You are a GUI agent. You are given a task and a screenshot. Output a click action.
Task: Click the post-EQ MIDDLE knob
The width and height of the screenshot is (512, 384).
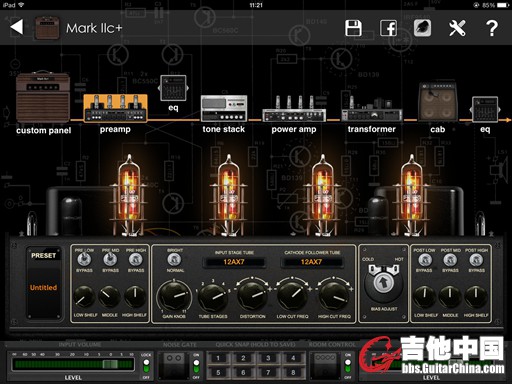pyautogui.click(x=450, y=297)
